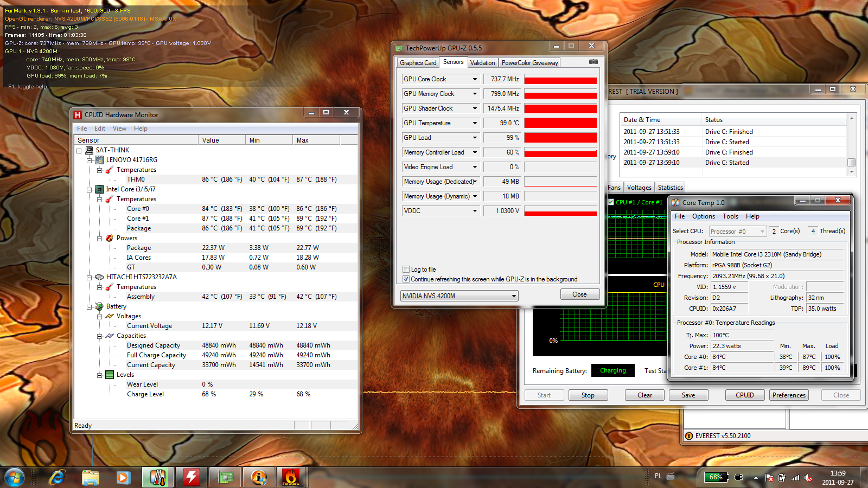Open Select CPU Processor #0 dropdown

[738, 232]
